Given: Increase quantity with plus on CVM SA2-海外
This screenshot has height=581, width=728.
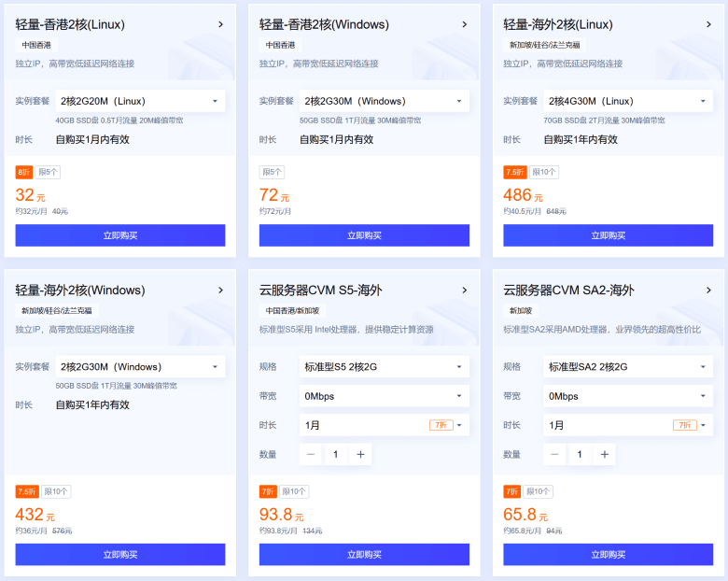Looking at the screenshot, I should point(605,454).
